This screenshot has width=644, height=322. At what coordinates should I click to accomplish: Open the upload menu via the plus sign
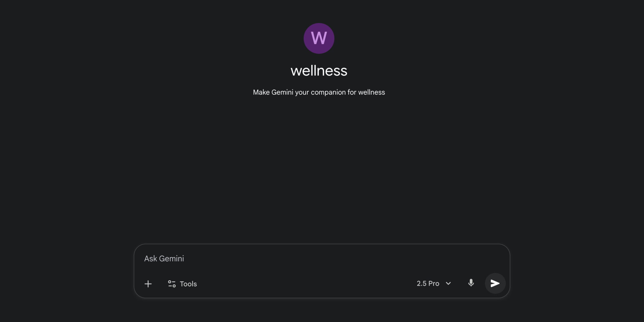click(148, 284)
